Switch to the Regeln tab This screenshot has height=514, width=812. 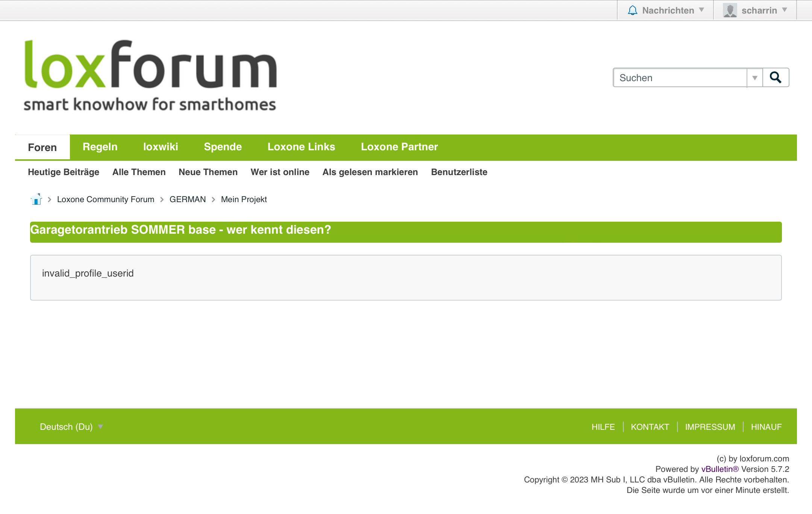(100, 147)
